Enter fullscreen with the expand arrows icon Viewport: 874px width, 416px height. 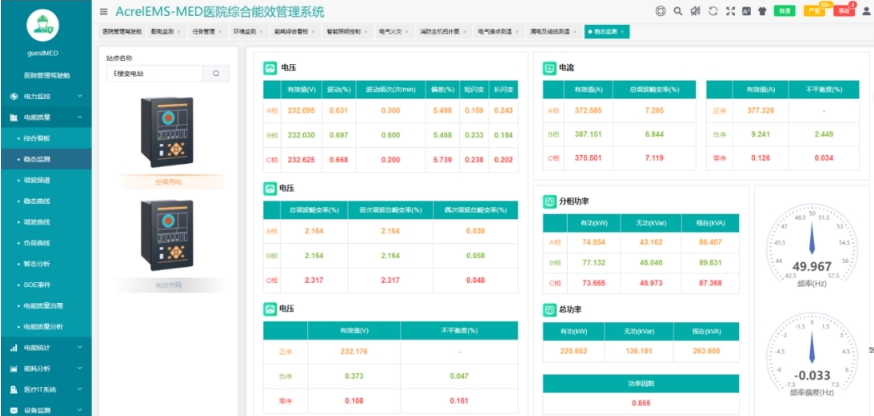point(731,11)
